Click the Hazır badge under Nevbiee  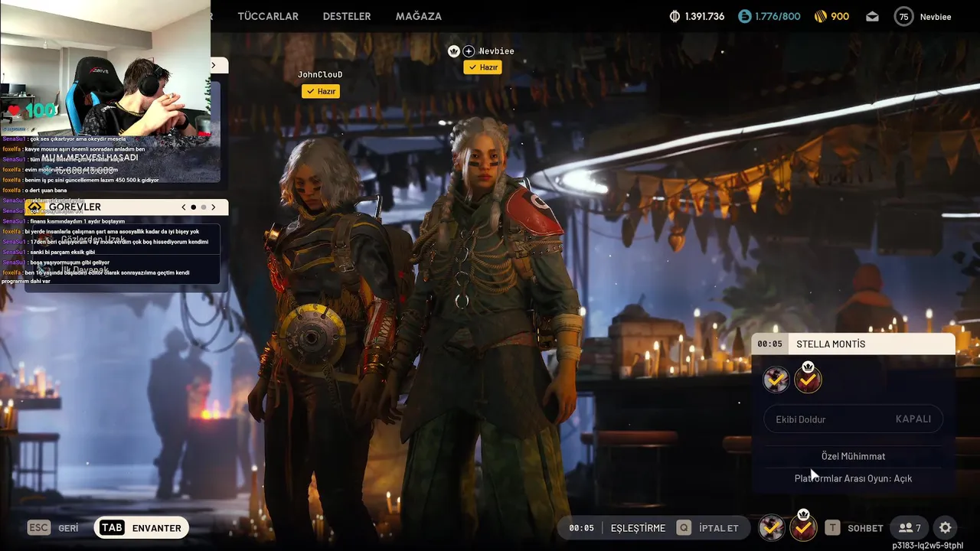tap(482, 67)
